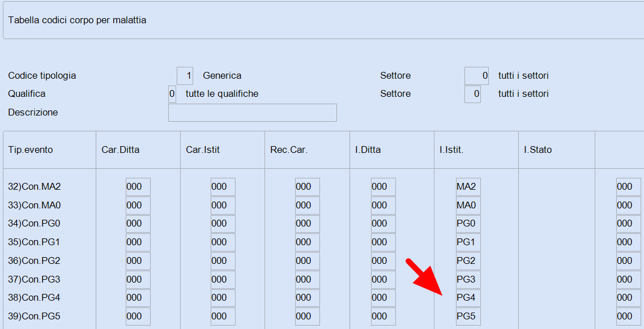Focus the I.Istit. field containing PG5
644x329 pixels.
coord(468,317)
